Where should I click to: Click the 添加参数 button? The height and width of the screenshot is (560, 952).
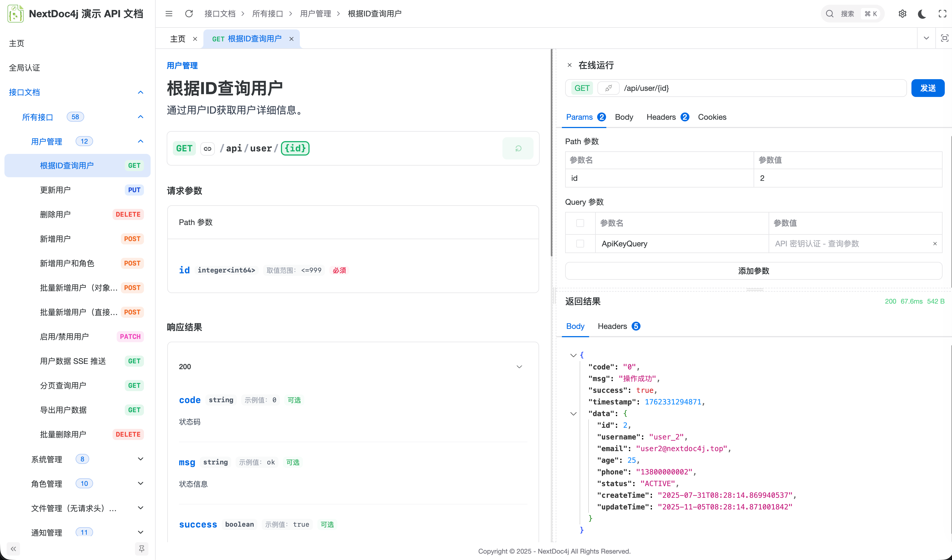point(754,271)
